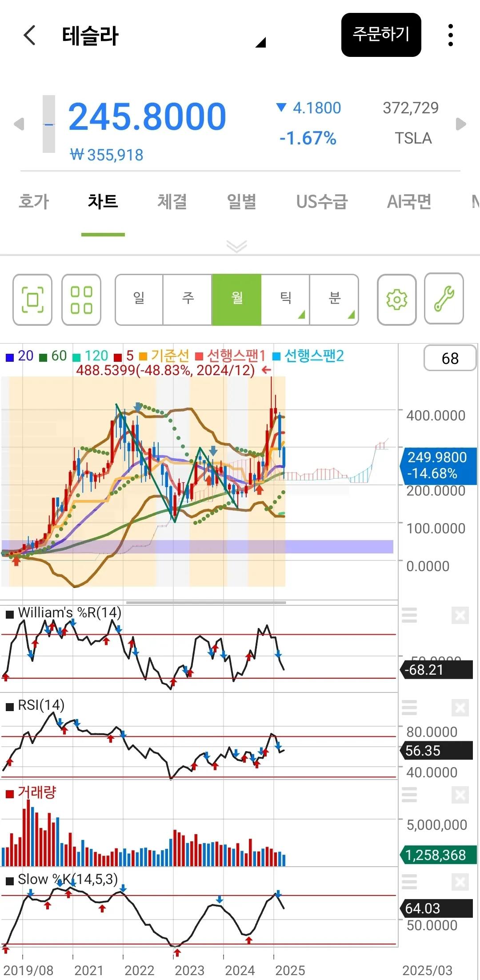Click the 2025/03 date label
Viewport: 480px width, 980px height.
pyautogui.click(x=428, y=970)
